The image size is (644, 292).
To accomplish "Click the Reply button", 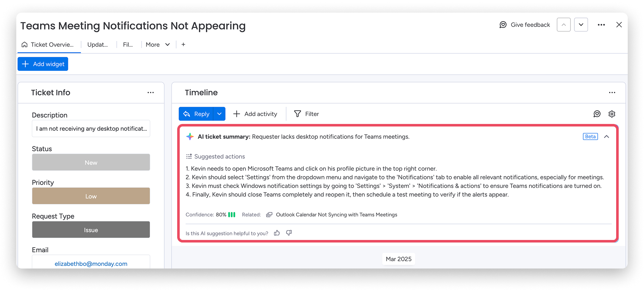I will 196,114.
